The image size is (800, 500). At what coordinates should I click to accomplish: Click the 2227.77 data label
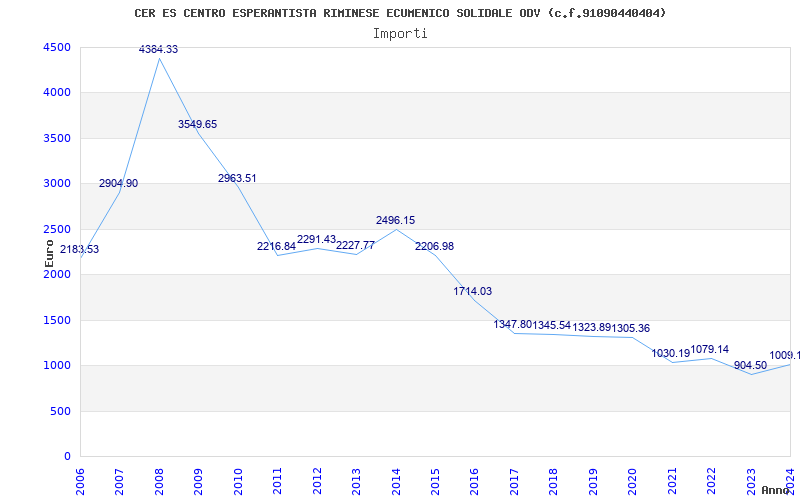point(355,245)
